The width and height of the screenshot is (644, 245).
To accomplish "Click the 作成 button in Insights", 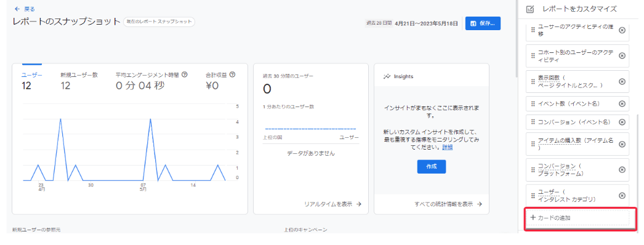I will pyautogui.click(x=431, y=167).
